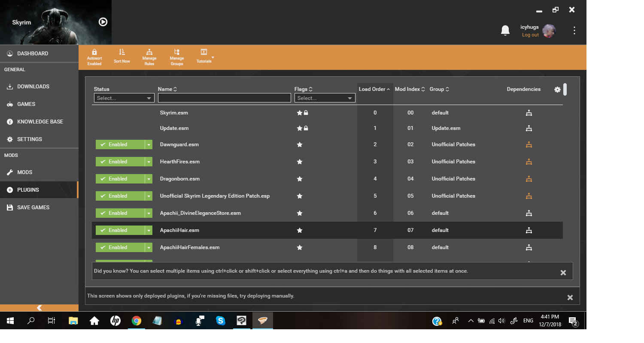Open Chrome from the taskbar
Screen dimensions: 644x343
point(137,321)
